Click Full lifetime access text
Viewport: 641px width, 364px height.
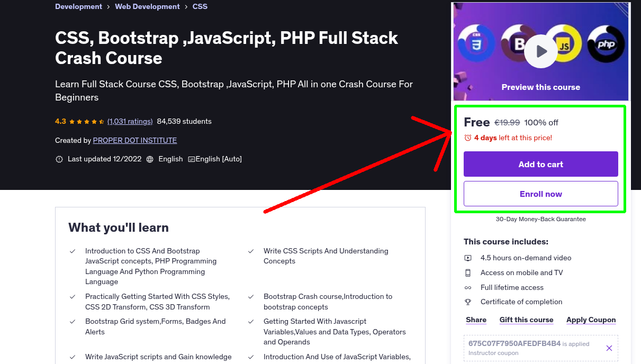pyautogui.click(x=512, y=288)
